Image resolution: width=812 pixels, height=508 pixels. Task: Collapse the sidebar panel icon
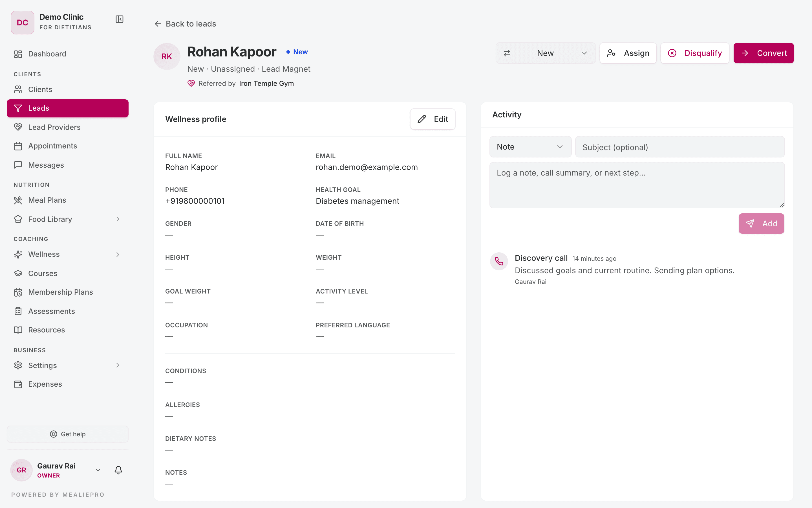click(120, 19)
